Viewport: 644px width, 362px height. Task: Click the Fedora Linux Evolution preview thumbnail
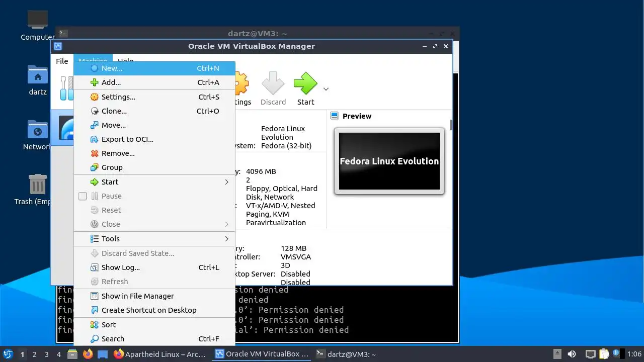(389, 161)
